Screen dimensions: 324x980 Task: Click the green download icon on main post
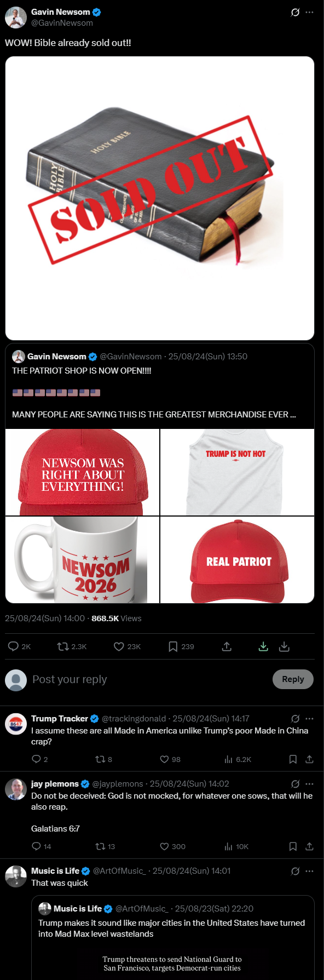pyautogui.click(x=263, y=646)
